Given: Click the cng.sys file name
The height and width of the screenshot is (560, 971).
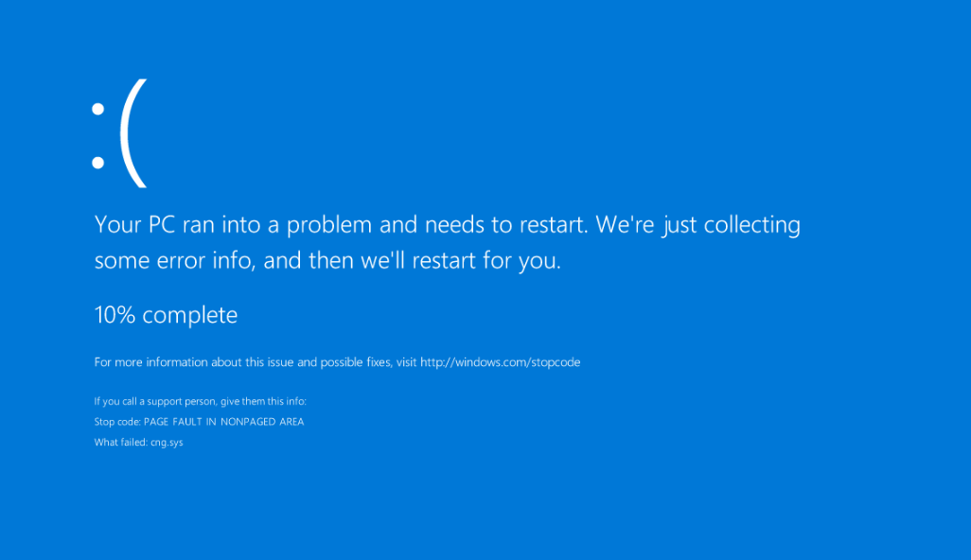Looking at the screenshot, I should pos(167,442).
